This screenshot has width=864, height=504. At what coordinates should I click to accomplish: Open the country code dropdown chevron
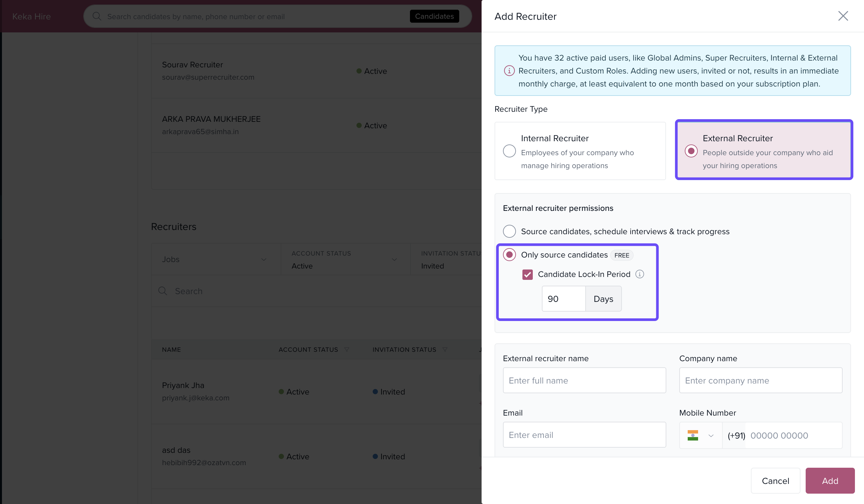711,435
